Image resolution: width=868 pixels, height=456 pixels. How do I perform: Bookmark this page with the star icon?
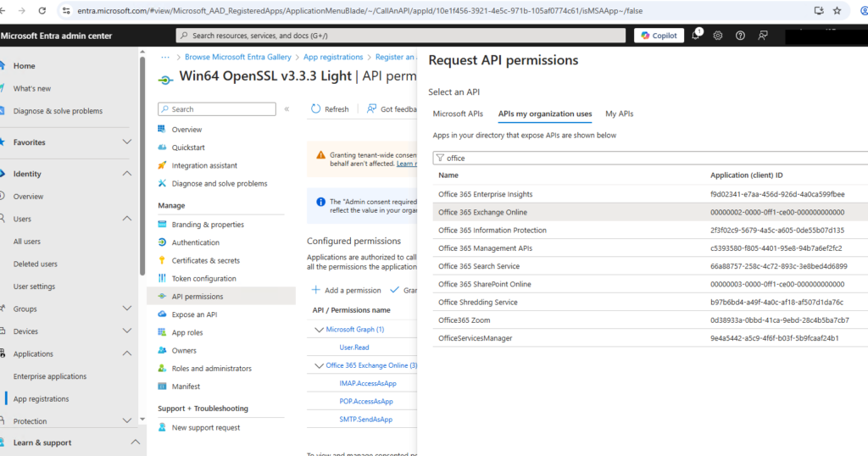click(x=837, y=10)
